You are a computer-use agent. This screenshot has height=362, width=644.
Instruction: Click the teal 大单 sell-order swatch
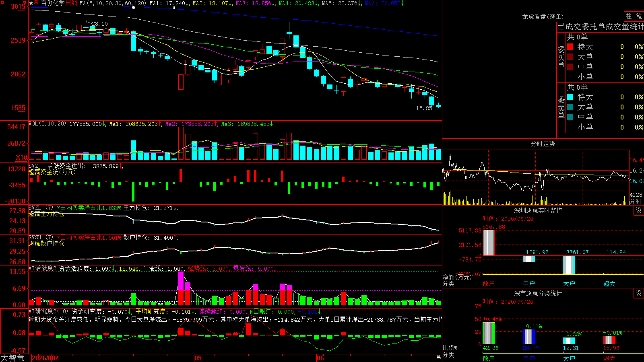click(x=570, y=107)
